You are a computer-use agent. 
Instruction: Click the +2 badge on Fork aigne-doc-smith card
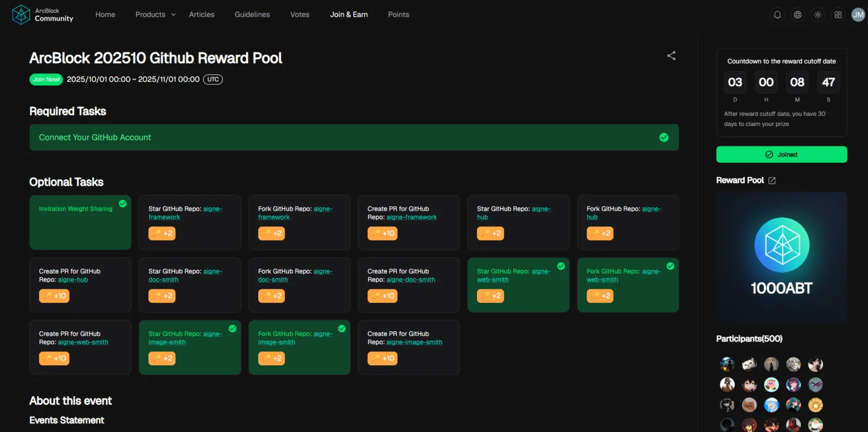coord(271,296)
